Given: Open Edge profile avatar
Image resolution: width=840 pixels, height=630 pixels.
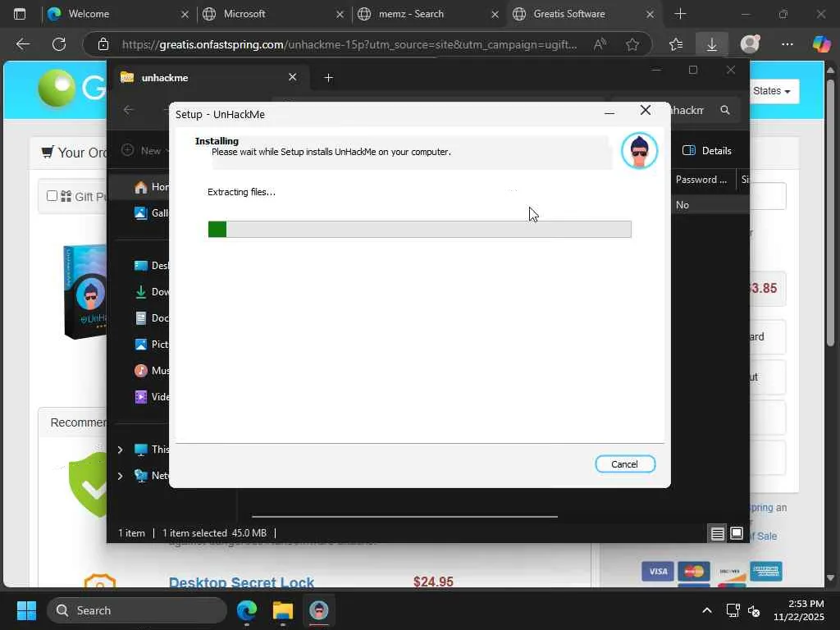Looking at the screenshot, I should coord(750,44).
